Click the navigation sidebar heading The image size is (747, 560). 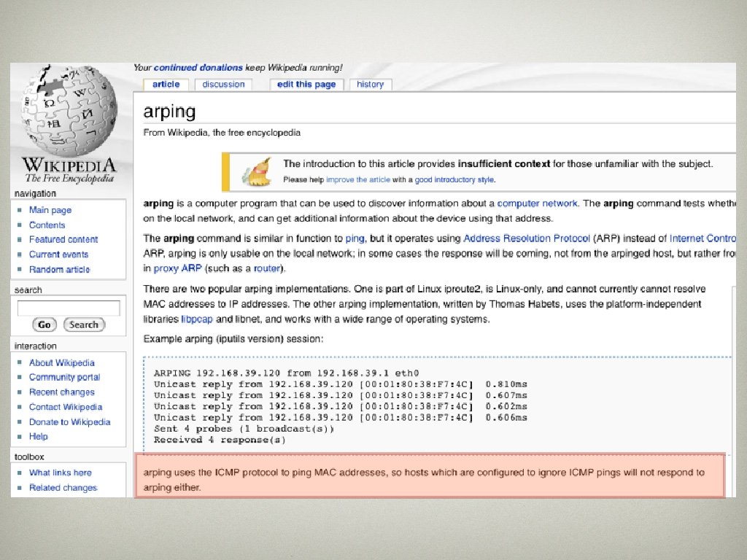[35, 193]
